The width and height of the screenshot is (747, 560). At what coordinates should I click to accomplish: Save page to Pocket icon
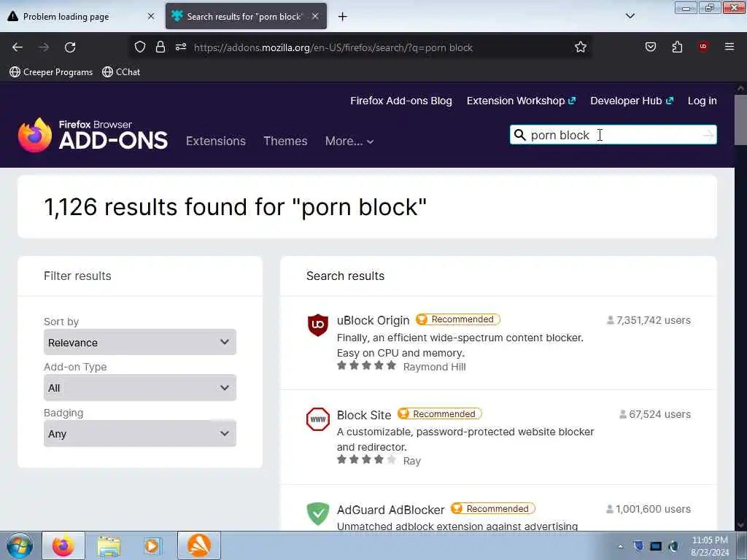click(650, 47)
